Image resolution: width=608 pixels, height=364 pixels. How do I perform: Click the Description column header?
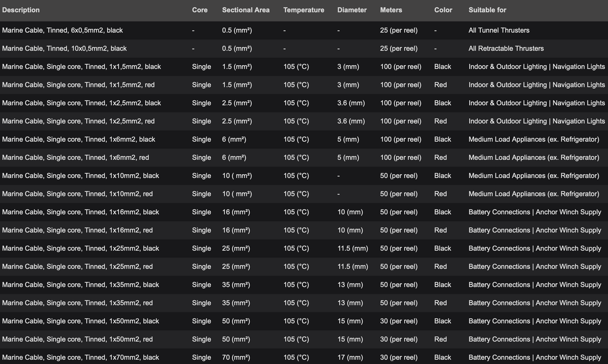21,10
